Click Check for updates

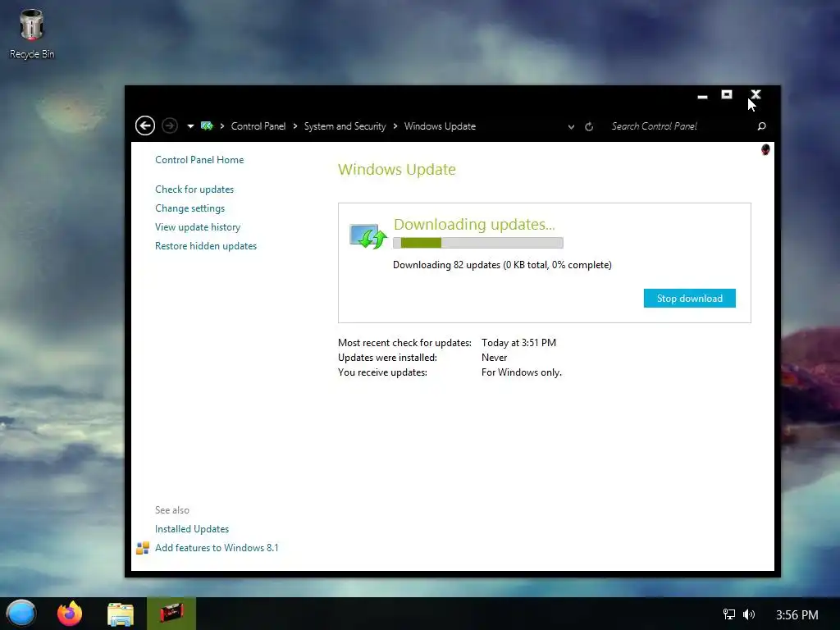pos(194,189)
